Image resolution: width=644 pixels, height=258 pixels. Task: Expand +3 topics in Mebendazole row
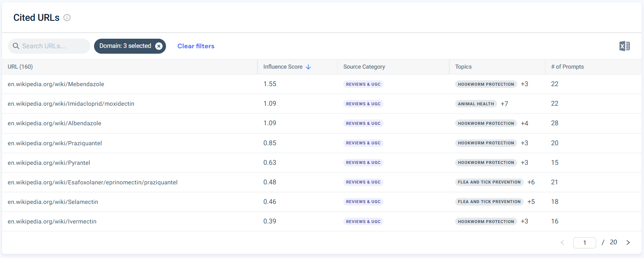[525, 84]
